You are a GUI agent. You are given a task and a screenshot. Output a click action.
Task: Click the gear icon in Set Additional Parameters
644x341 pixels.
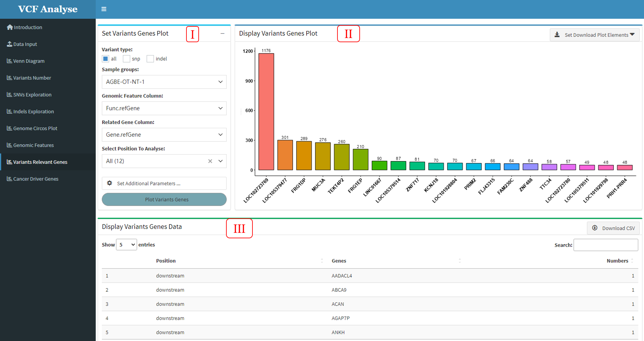tap(109, 183)
